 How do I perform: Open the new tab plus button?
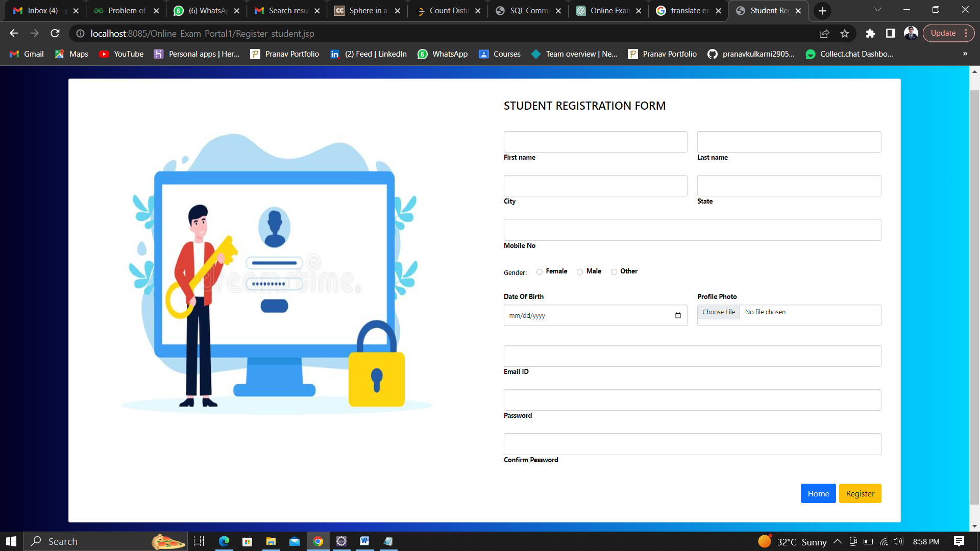[822, 11]
